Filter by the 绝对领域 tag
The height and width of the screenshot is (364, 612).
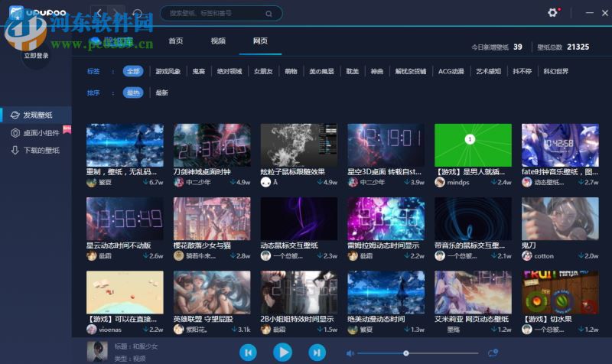coord(229,71)
